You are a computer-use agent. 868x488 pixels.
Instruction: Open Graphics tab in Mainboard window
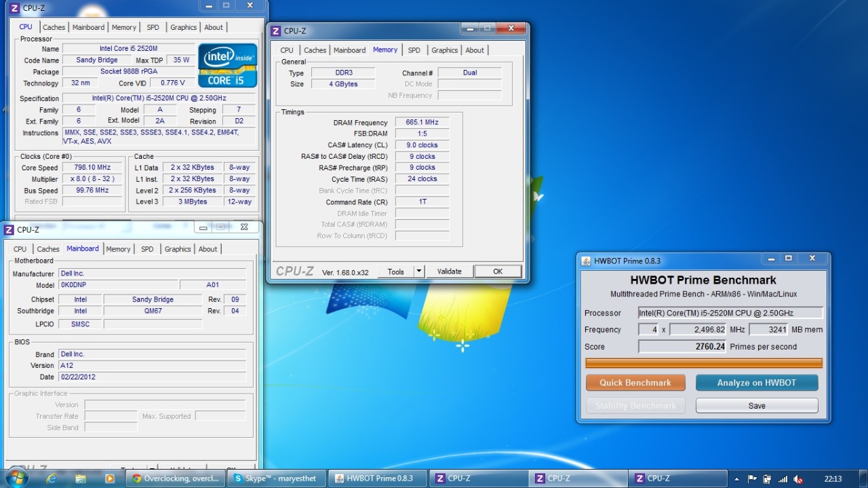click(178, 249)
